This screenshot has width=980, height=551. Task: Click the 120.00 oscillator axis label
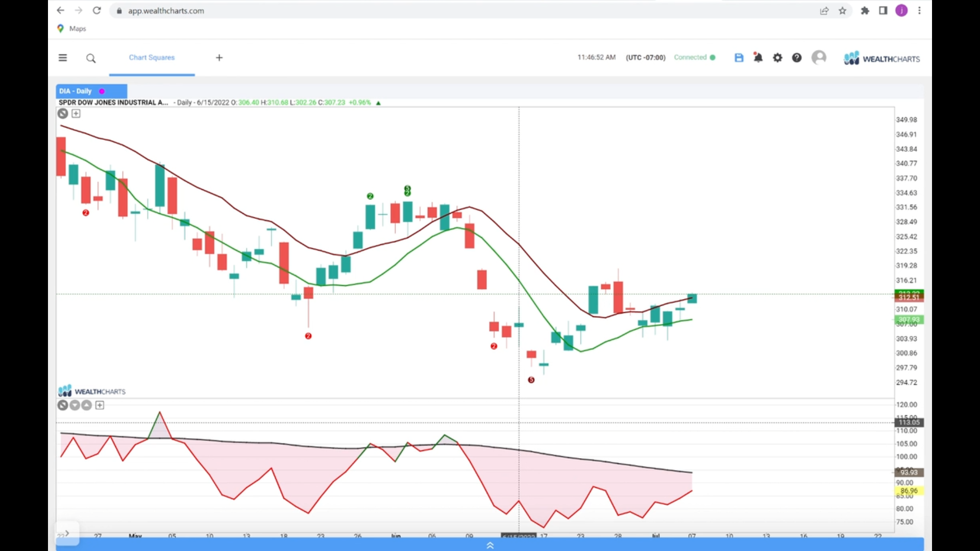(906, 405)
